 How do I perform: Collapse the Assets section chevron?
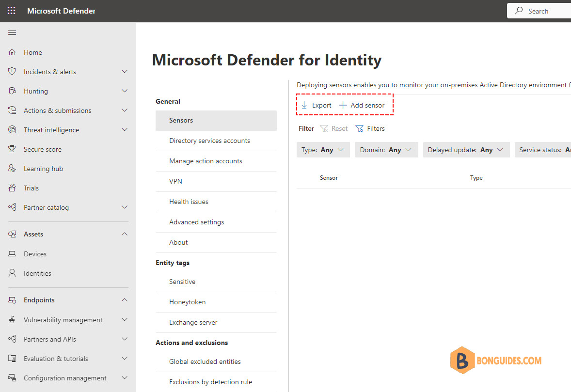click(125, 234)
